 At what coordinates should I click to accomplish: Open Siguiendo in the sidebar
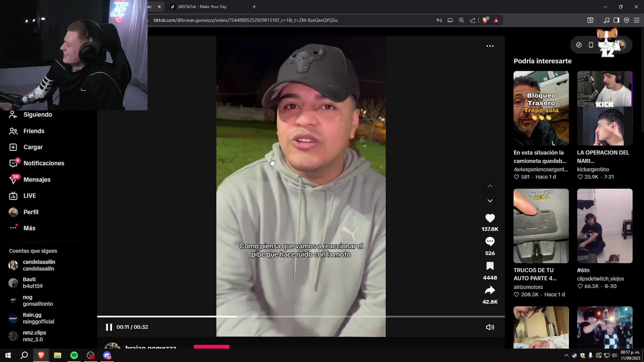pos(38,115)
